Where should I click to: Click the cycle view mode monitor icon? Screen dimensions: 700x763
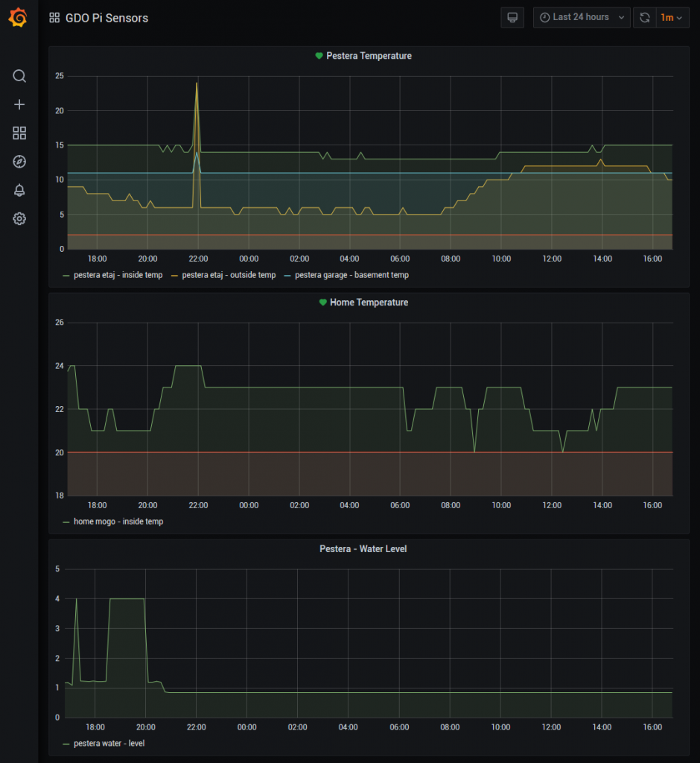pos(512,18)
